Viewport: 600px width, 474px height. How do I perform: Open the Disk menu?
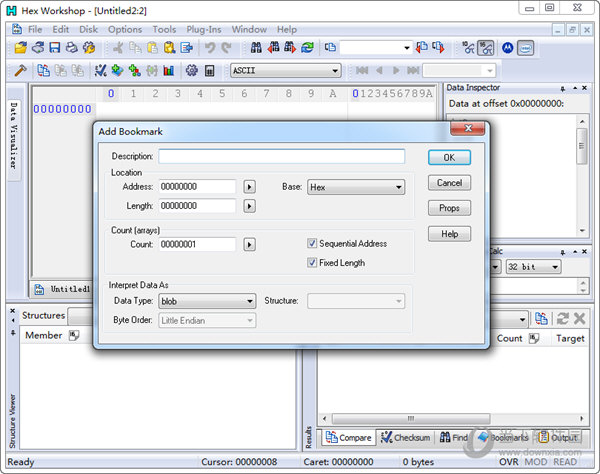click(88, 29)
